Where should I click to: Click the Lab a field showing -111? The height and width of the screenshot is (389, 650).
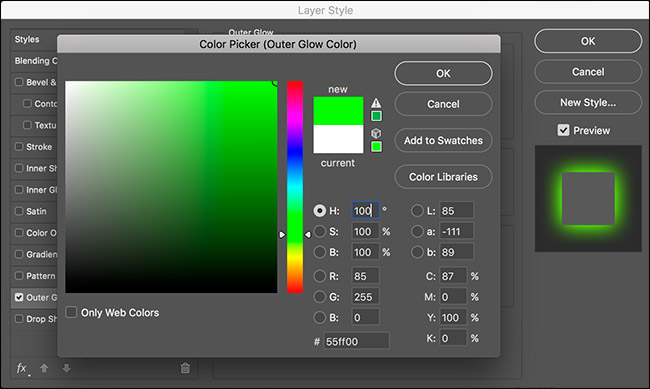(456, 231)
